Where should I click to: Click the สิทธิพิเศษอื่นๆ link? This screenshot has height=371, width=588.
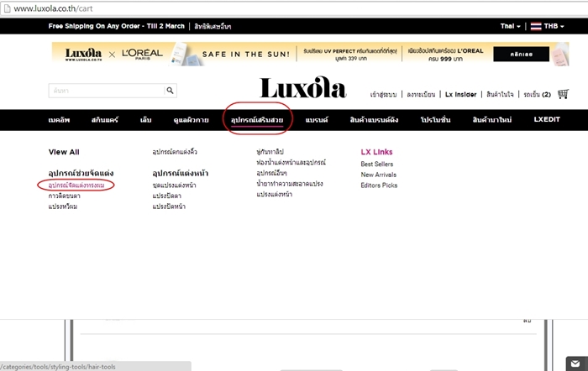coord(213,27)
